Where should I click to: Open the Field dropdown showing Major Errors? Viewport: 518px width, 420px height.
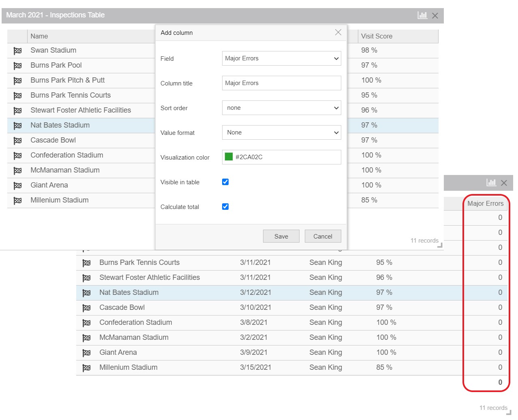pos(281,58)
